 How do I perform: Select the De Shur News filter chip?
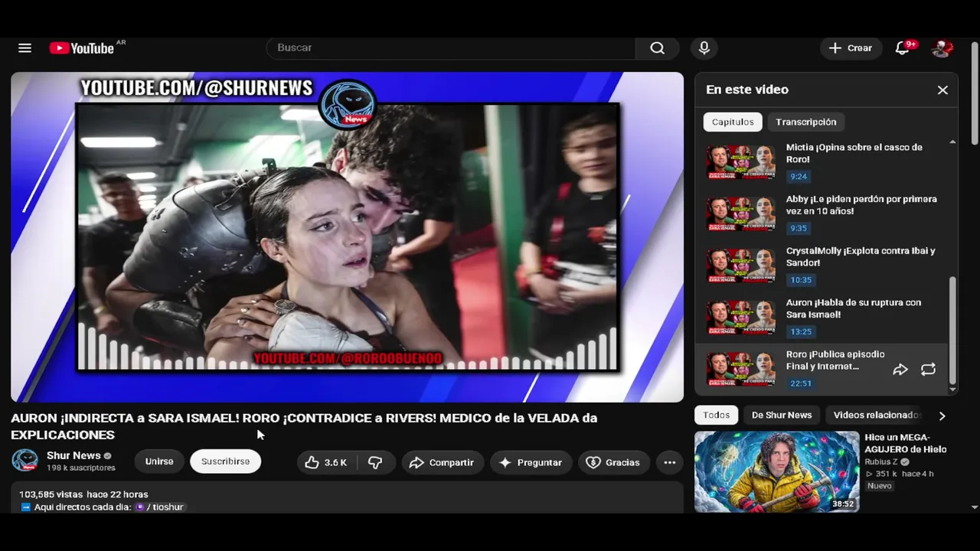coord(782,415)
